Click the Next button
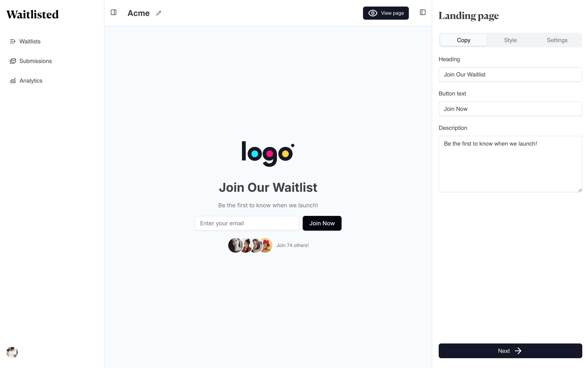The height and width of the screenshot is (368, 588). click(510, 351)
